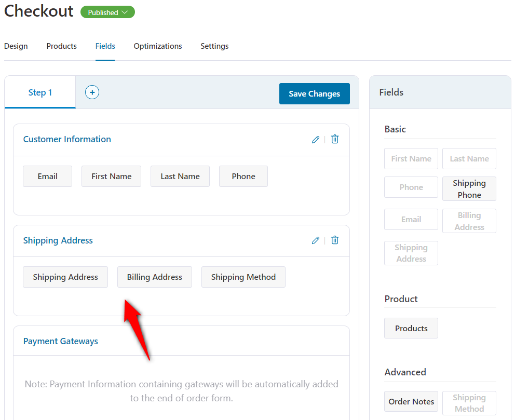The image size is (515, 420).
Task: Click the Payment Information note text
Action: coord(181,391)
